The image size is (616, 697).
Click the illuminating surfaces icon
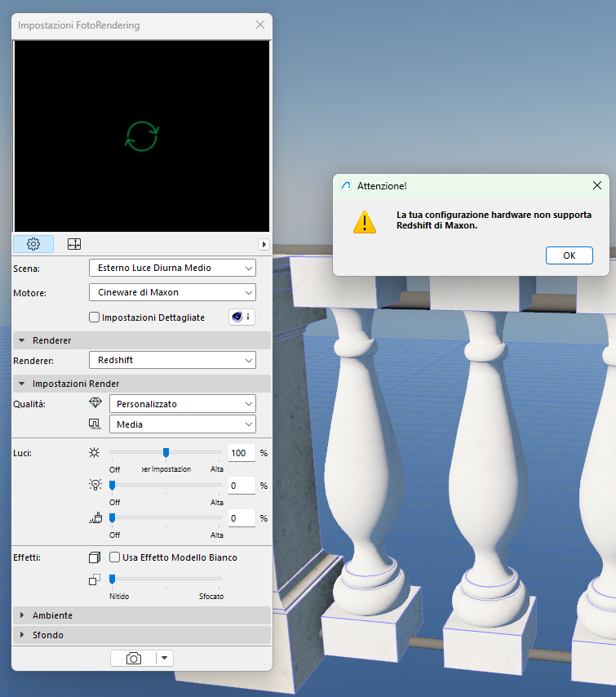95,518
